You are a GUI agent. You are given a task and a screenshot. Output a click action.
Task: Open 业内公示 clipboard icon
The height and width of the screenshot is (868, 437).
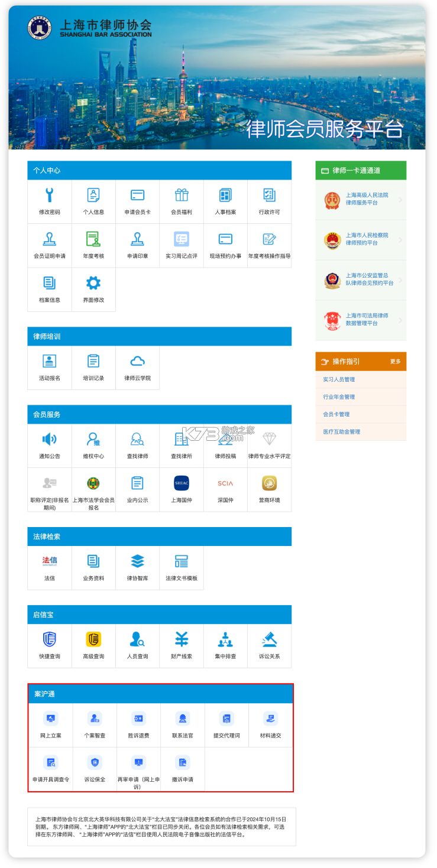pos(137,483)
